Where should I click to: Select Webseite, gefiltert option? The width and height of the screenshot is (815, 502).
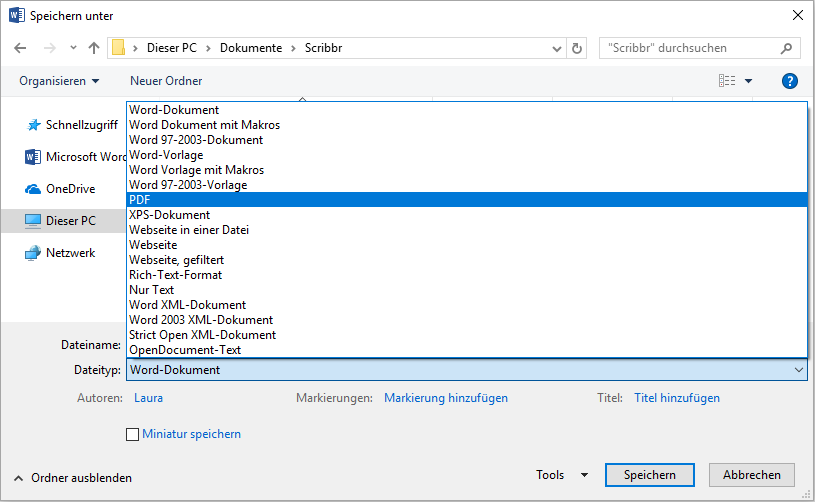(467, 260)
